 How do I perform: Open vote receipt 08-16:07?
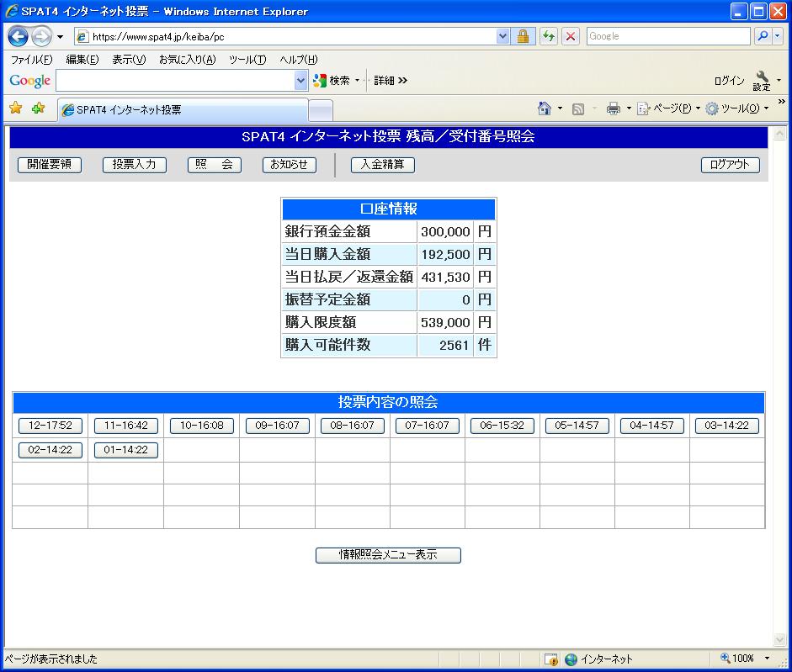click(353, 426)
